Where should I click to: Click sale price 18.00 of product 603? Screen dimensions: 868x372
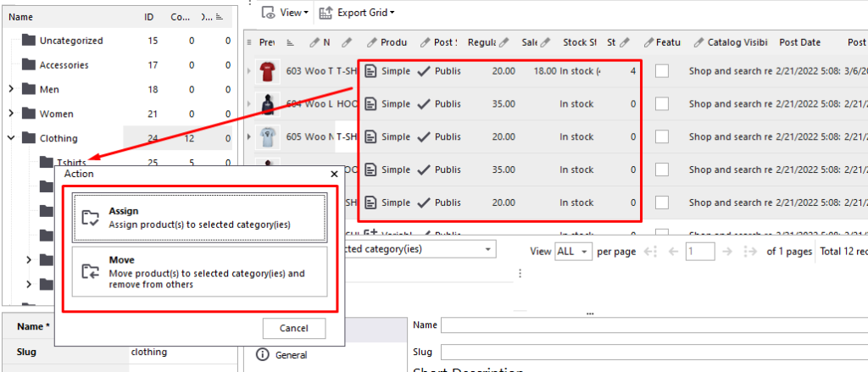(545, 71)
